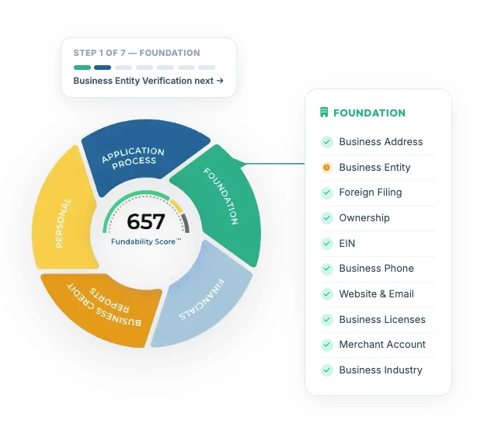This screenshot has height=448, width=484.
Task: Open the Business Phone item
Action: [378, 269]
